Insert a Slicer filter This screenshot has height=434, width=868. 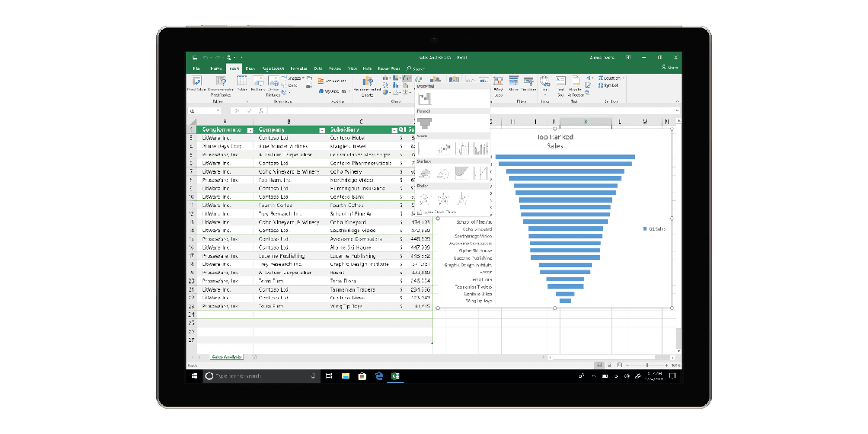click(513, 84)
